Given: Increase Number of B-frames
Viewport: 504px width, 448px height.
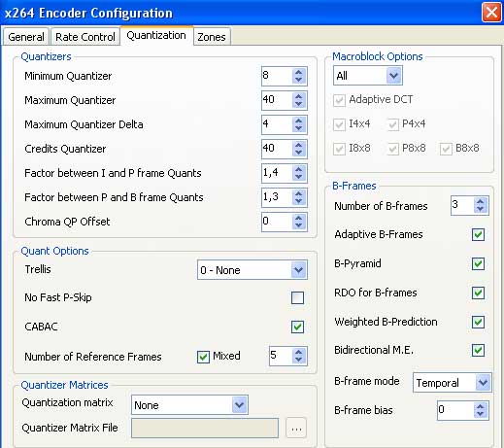Looking at the screenshot, I should pyautogui.click(x=481, y=201).
